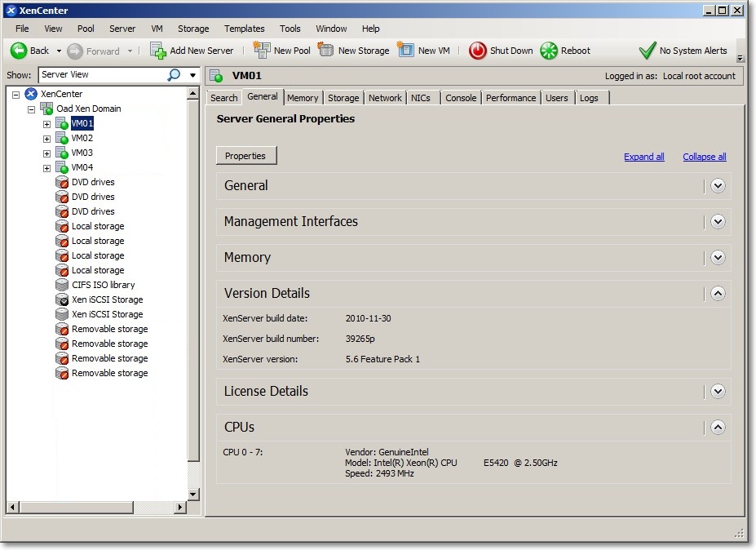Open the Server View dropdown arrow
Image resolution: width=756 pixels, height=550 pixels.
pos(192,75)
